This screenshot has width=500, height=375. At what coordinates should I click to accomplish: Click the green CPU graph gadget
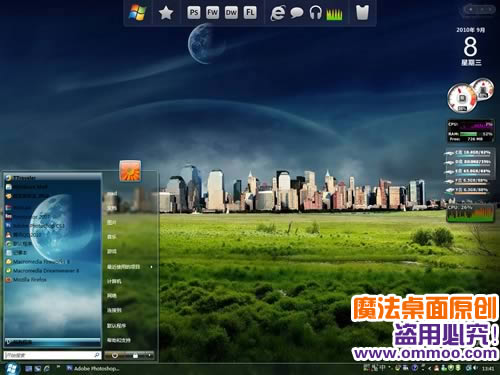click(470, 213)
